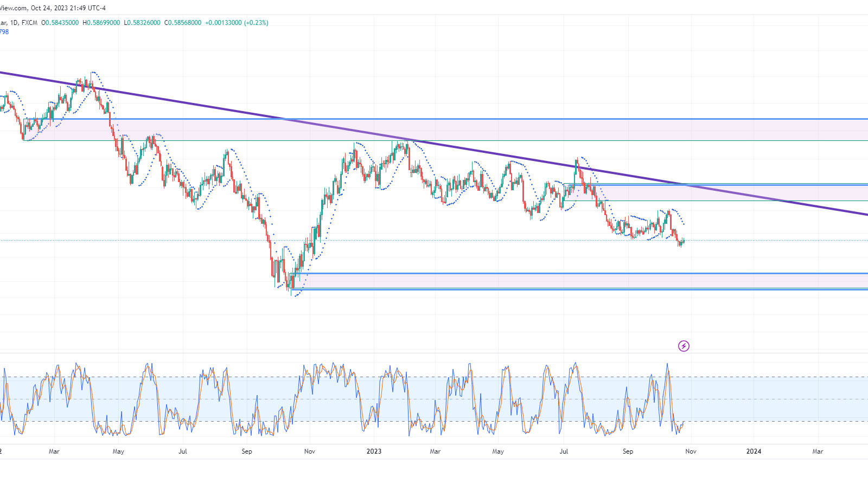Viewport: 868px width, 478px height.
Task: Select the low value L0.58326000
Action: coord(142,23)
